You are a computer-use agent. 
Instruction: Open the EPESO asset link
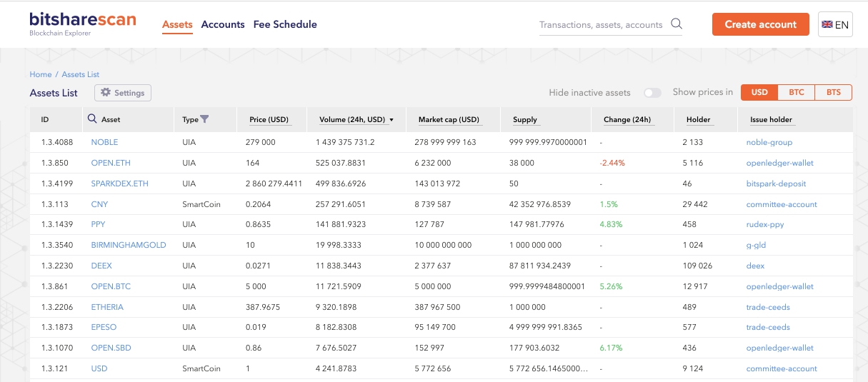(x=104, y=327)
